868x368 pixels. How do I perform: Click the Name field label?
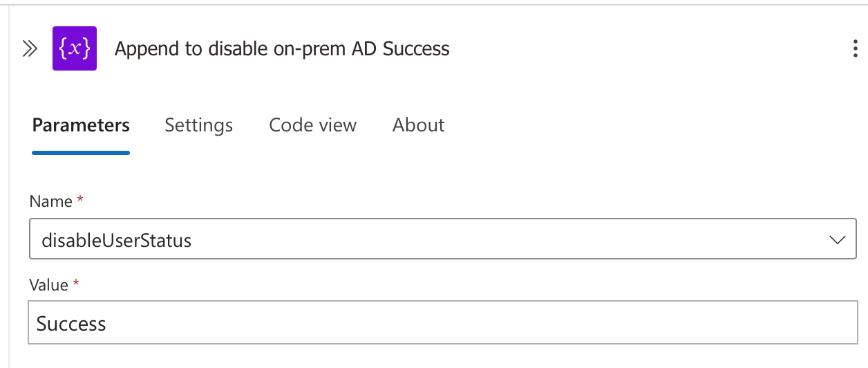click(x=50, y=201)
